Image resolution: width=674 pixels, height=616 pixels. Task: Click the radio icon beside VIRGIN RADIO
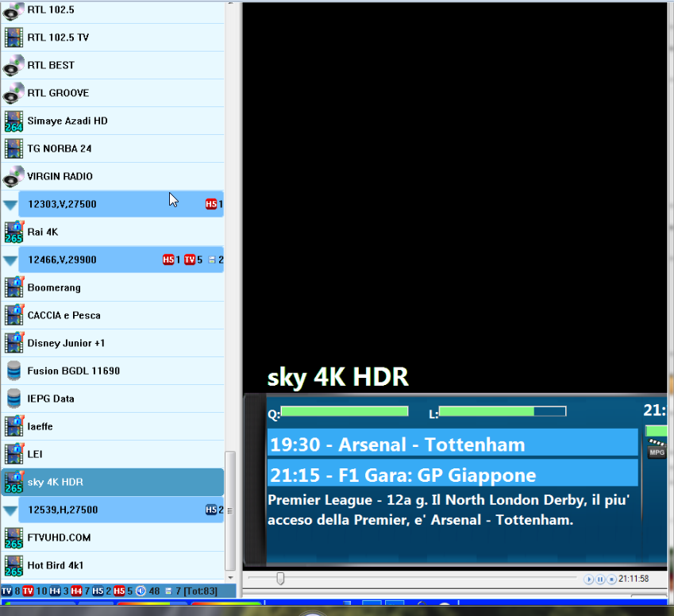click(x=13, y=176)
